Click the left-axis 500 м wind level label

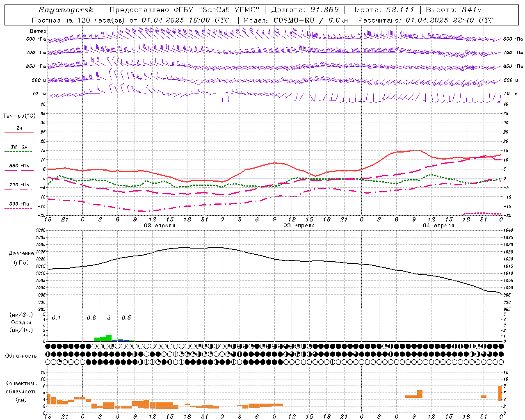click(x=39, y=80)
